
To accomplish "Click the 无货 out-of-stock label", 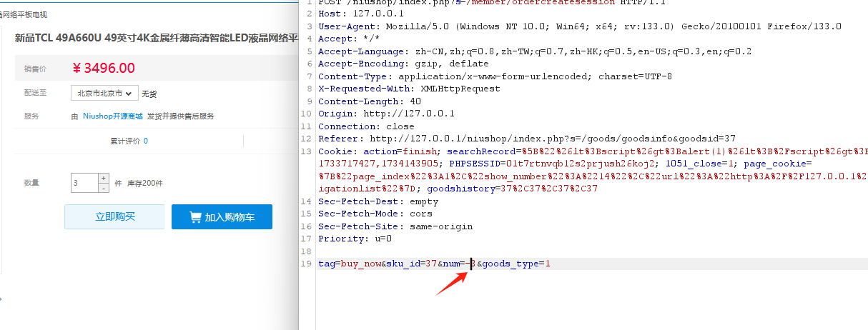I will tap(149, 94).
